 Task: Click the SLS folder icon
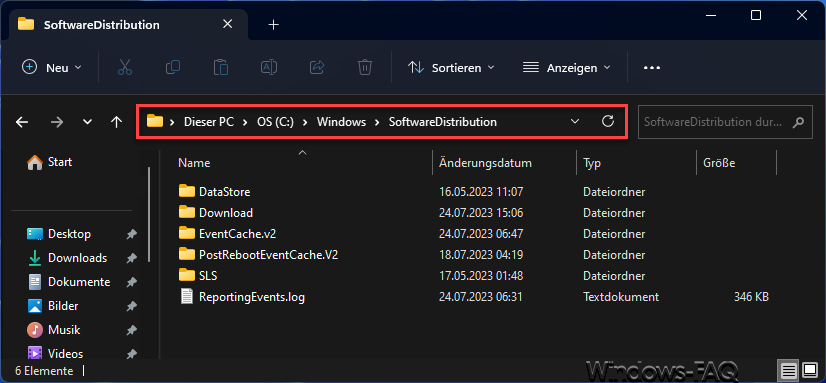point(186,276)
